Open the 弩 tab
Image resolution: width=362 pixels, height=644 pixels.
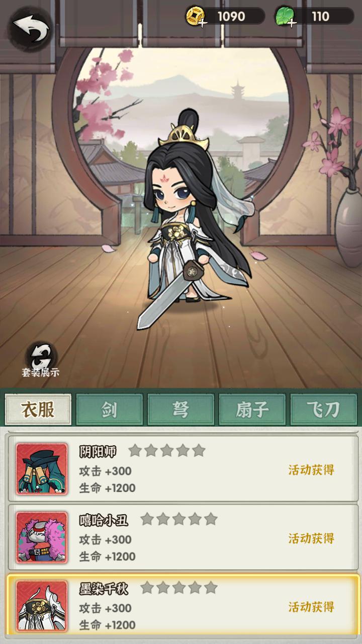pos(181,410)
